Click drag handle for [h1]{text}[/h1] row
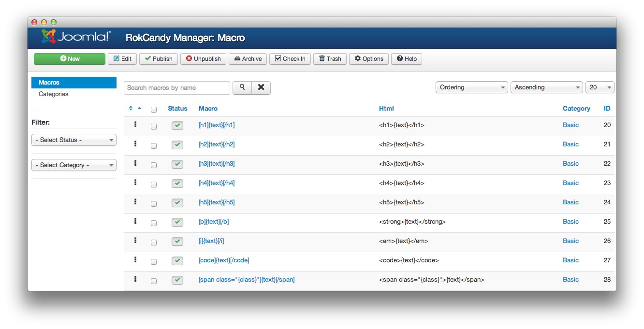Screen dimensions: 644x329 (x=135, y=125)
